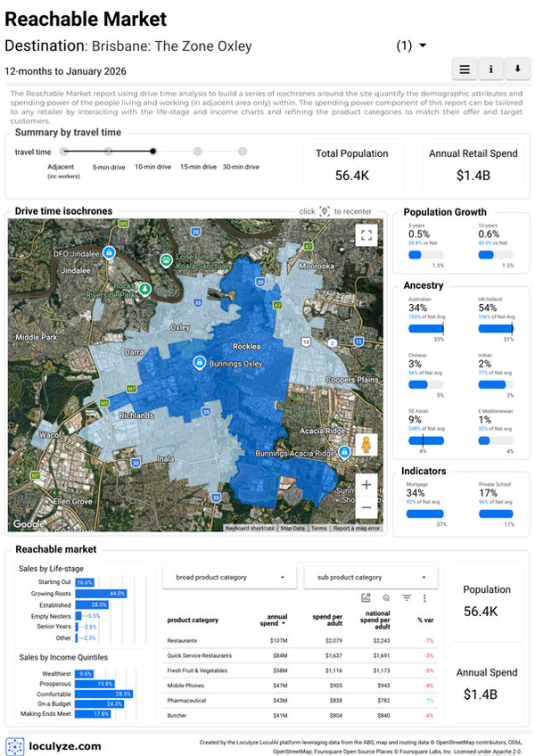The image size is (535, 756).
Task: Open the sub product category dropdown
Action: pyautogui.click(x=371, y=577)
